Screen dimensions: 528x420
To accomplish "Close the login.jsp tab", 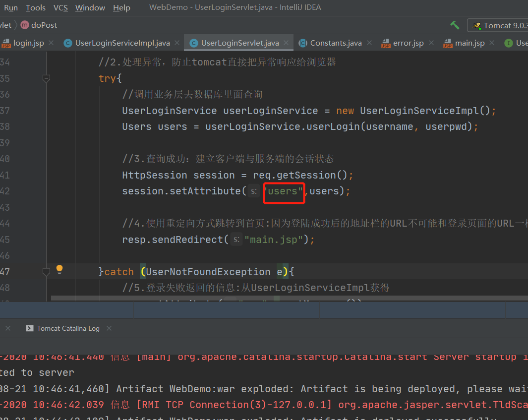I will tap(51, 43).
